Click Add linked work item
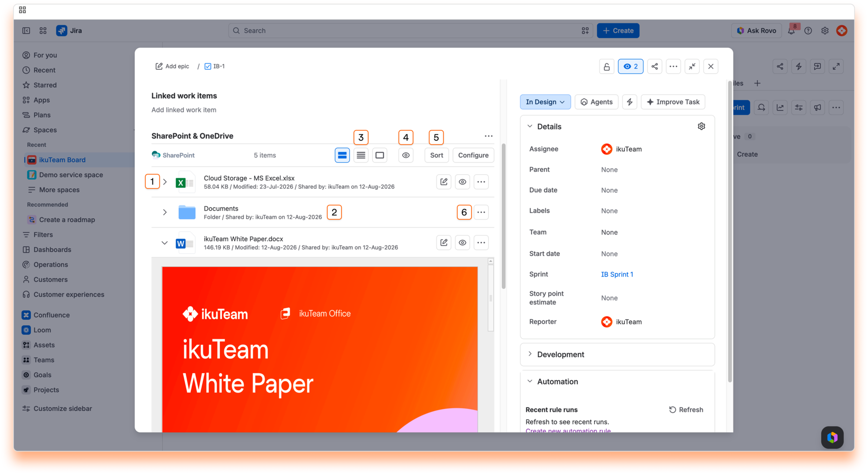This screenshot has height=474, width=868. pos(184,110)
